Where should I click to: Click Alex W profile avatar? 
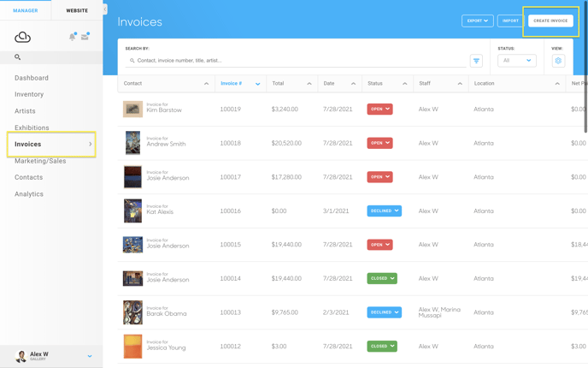(x=21, y=356)
